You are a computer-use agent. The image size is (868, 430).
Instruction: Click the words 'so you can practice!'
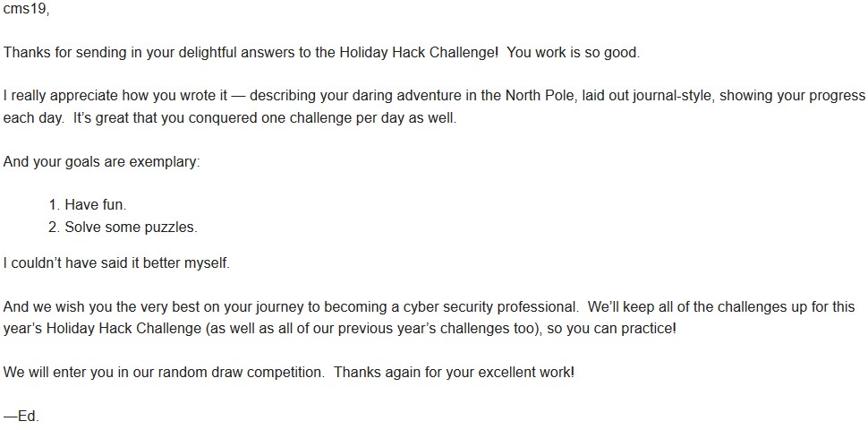coord(613,328)
